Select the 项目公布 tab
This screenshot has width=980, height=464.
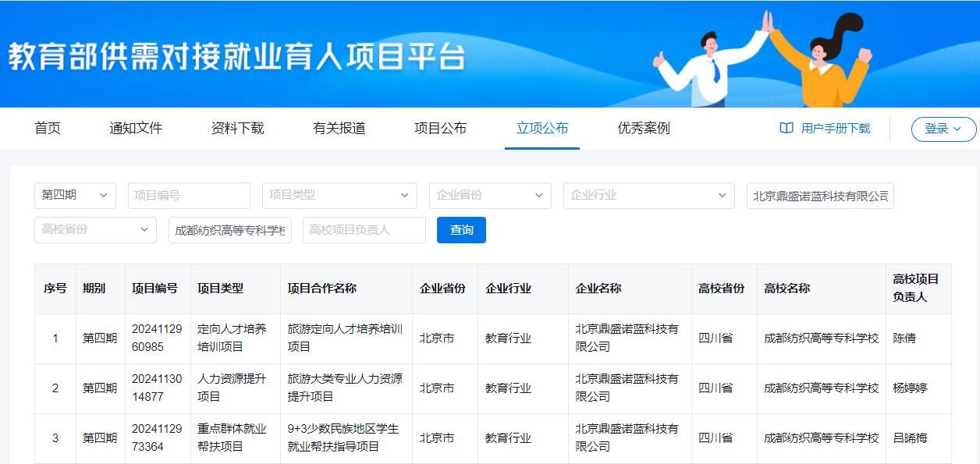[x=440, y=129]
